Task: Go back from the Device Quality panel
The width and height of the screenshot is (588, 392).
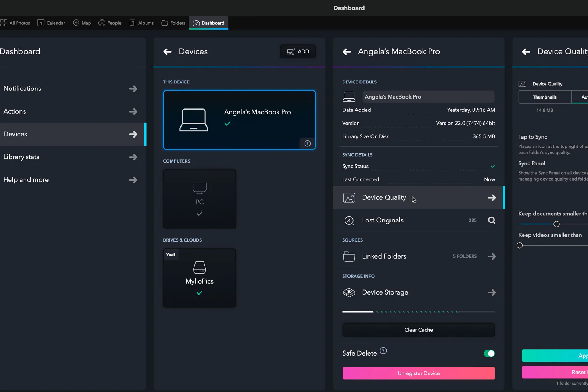Action: click(526, 52)
